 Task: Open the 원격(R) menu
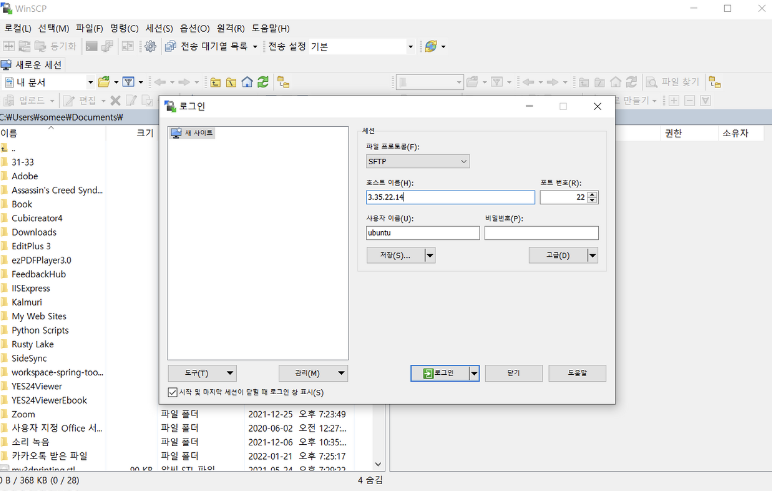(x=231, y=28)
